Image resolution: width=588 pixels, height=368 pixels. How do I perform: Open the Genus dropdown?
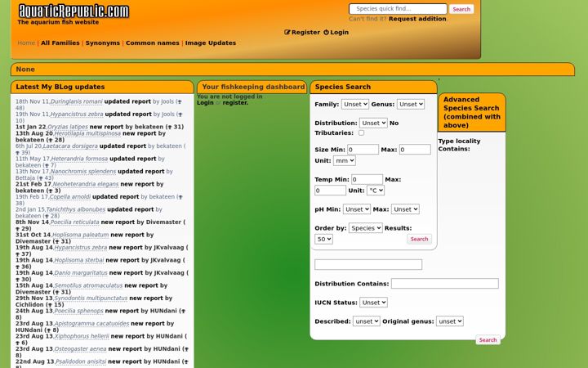tap(411, 104)
